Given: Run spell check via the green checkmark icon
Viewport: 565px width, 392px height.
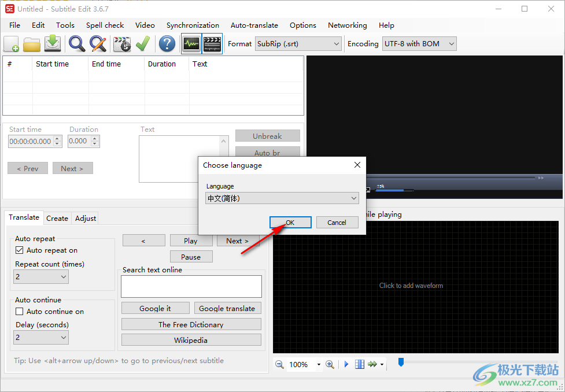Looking at the screenshot, I should 143,44.
